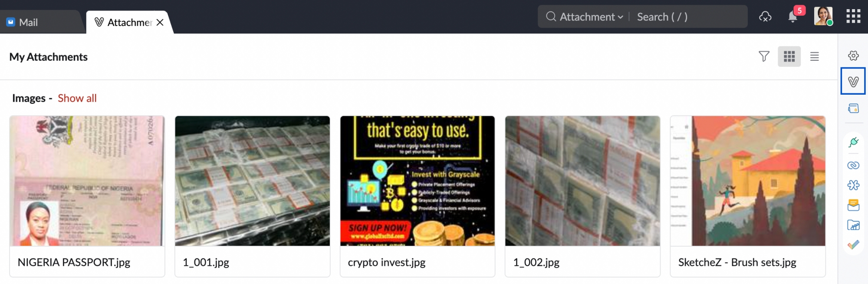
Task: Open the apps grid launcher
Action: tap(853, 17)
